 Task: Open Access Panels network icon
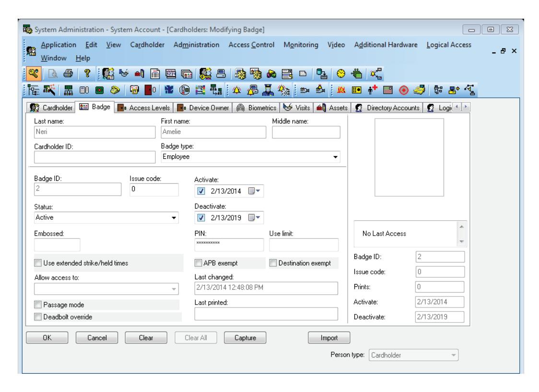pyautogui.click(x=69, y=90)
